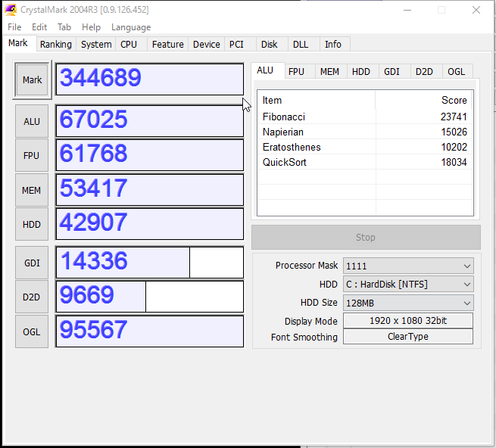Viewport: 496px width, 448px height.
Task: Switch to the Ranking tab
Action: (x=56, y=44)
